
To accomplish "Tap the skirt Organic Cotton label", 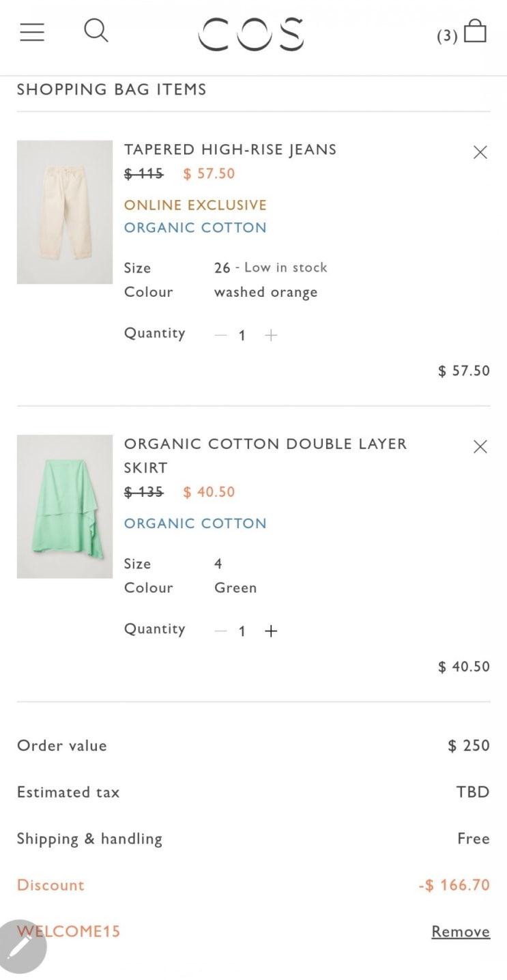I will click(x=195, y=523).
